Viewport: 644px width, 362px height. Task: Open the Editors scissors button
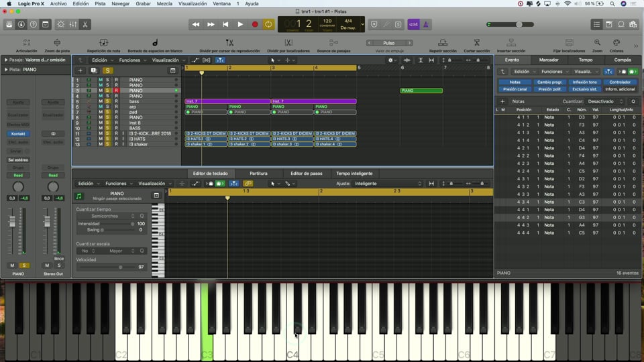(85, 24)
